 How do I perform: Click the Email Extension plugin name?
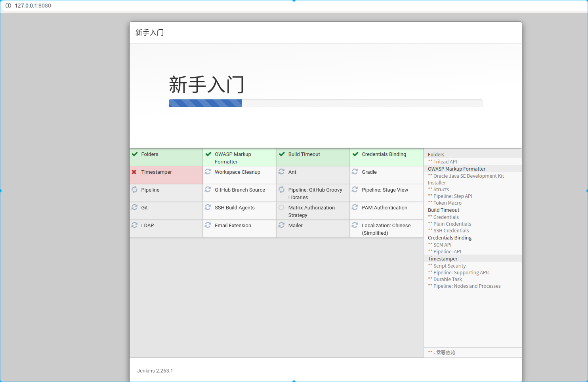point(233,226)
